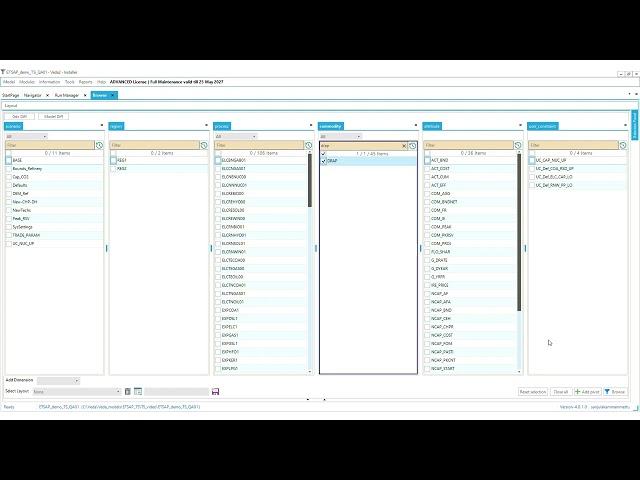Click the attribute Filter input field
Screen dimensions: 640x480
click(469, 145)
